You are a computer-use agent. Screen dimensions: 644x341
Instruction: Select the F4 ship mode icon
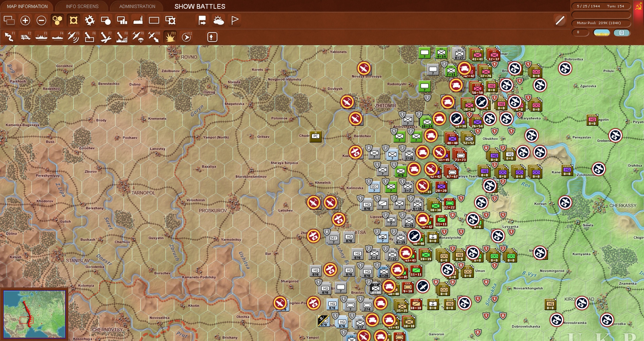pyautogui.click(x=58, y=37)
